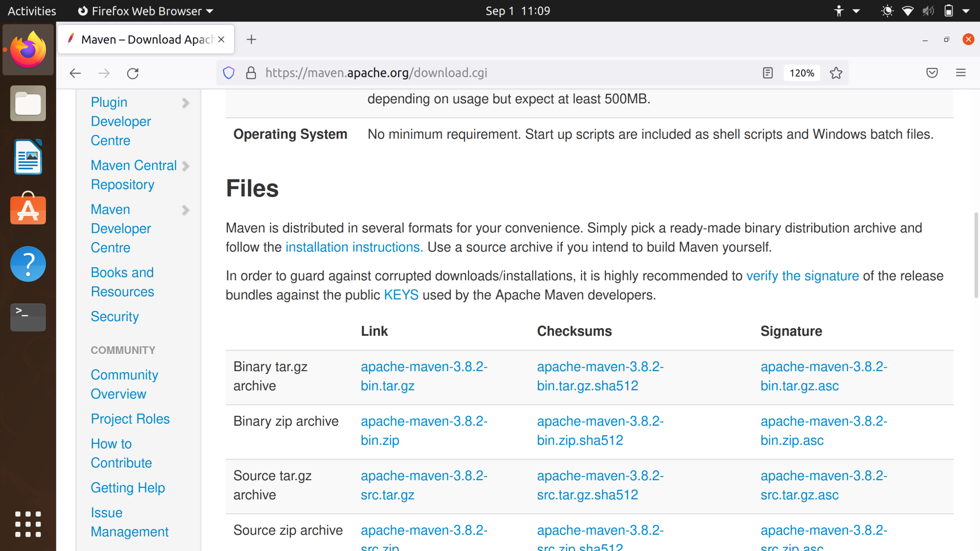The width and height of the screenshot is (980, 551).
Task: Open reader view for the page
Action: [x=767, y=73]
